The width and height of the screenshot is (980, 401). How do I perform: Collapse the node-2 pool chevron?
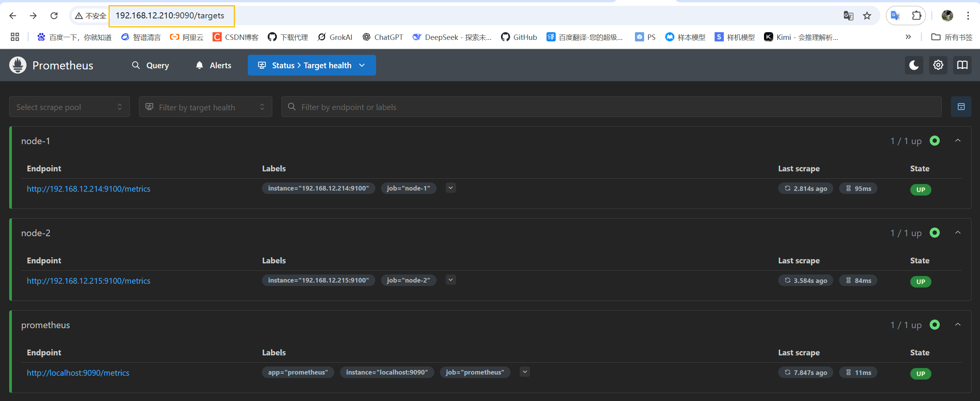[x=958, y=233]
